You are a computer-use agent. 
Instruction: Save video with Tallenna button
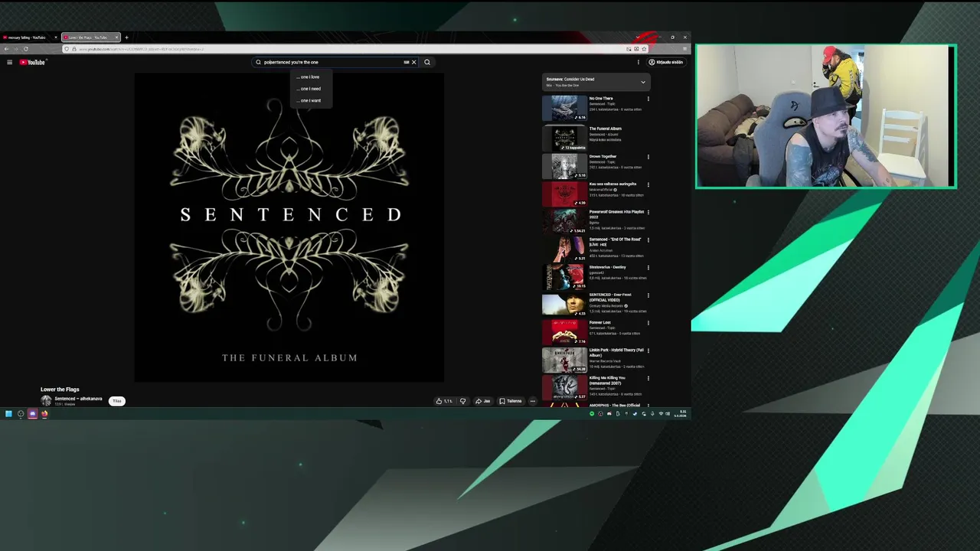click(511, 401)
